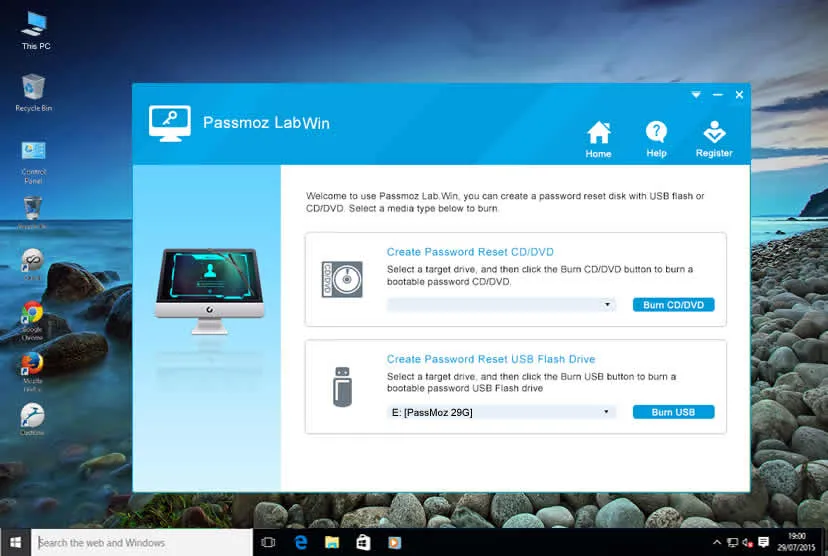
Task: Click the iMac computer illustration in the sidebar
Action: click(210, 291)
